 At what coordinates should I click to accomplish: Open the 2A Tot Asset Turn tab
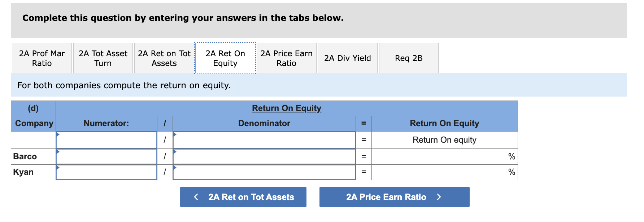[x=103, y=58]
